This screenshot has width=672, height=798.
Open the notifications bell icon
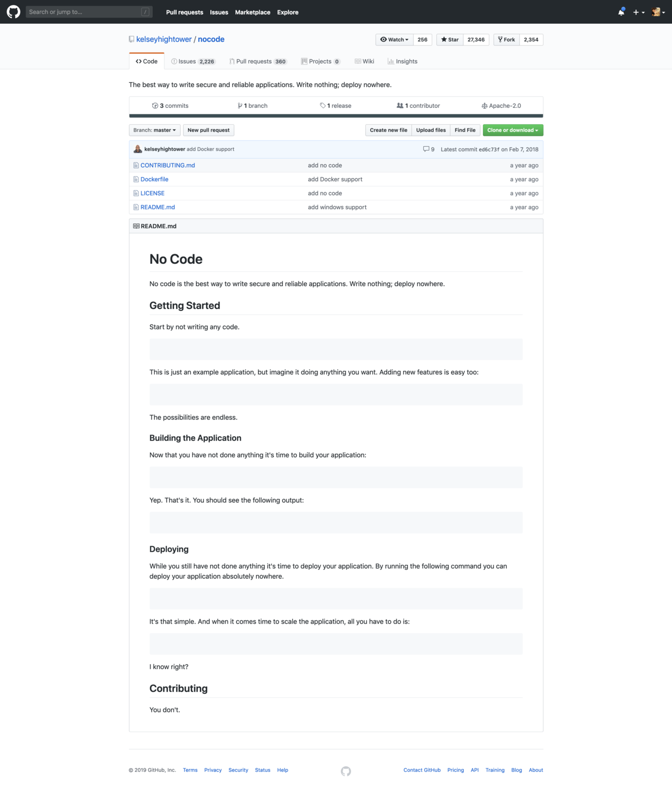click(x=621, y=12)
